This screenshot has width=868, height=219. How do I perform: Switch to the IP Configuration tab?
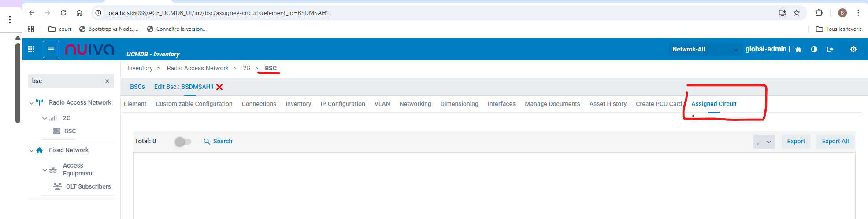point(342,104)
